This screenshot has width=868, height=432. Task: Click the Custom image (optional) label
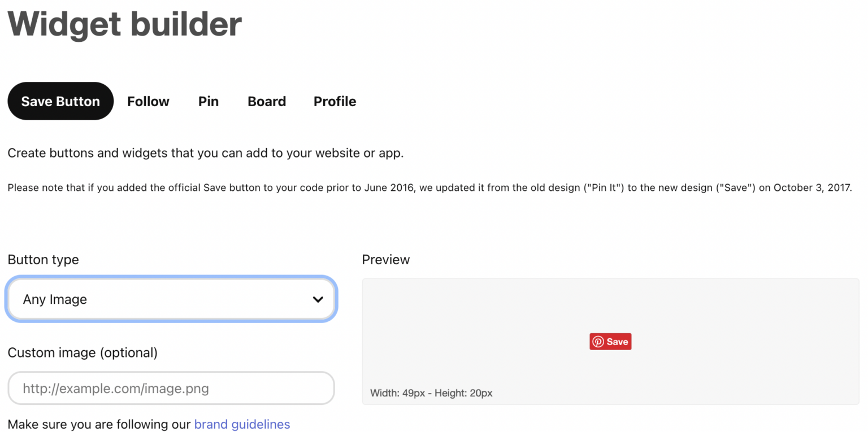coord(82,352)
